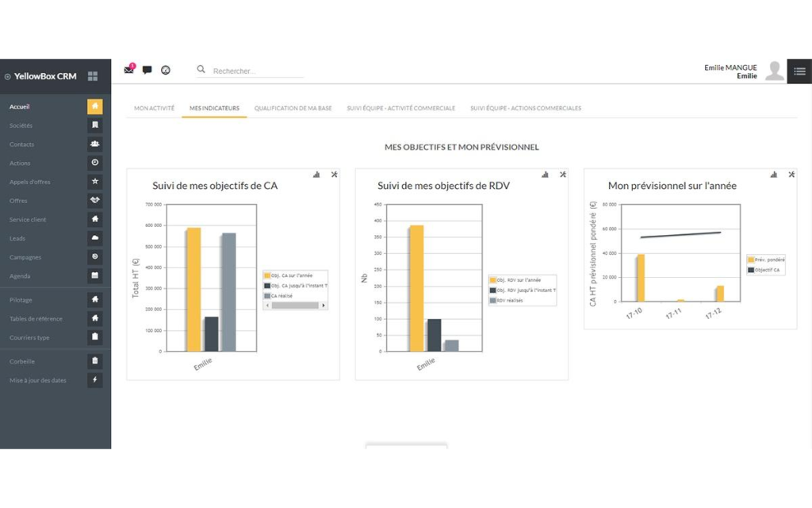
Task: Toggle the RDV réalisés legend entry
Action: point(507,301)
